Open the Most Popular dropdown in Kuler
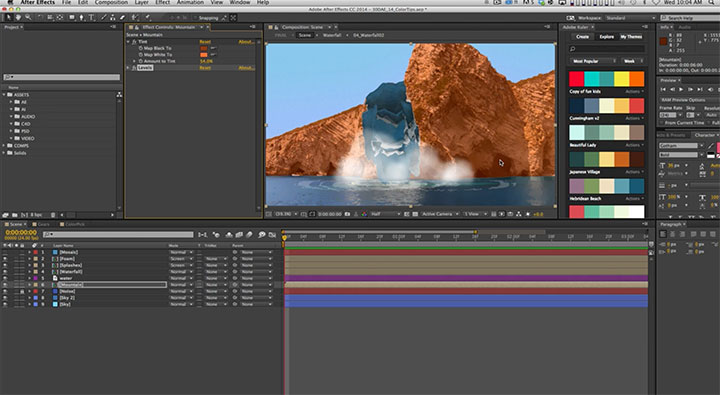 pyautogui.click(x=593, y=61)
